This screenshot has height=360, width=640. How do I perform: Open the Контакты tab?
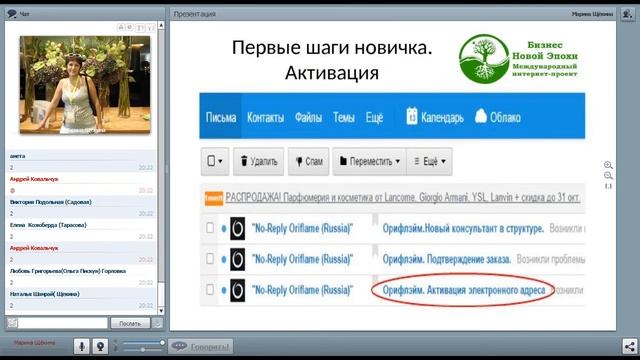point(265,118)
